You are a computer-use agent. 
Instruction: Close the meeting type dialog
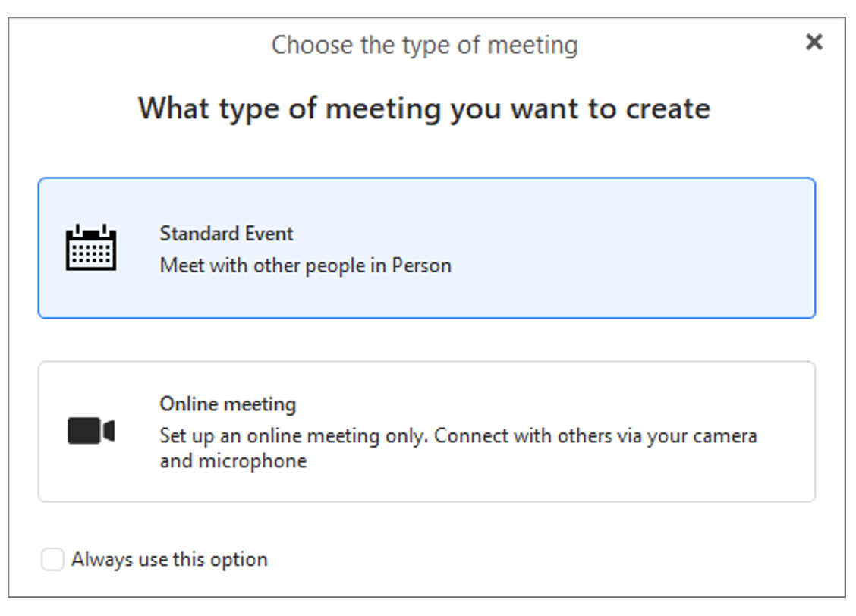point(814,42)
